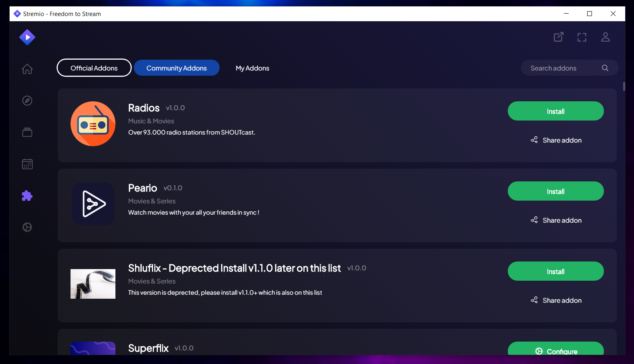Click Peario version v0.1.0 label
This screenshot has width=634, height=364.
click(x=173, y=188)
